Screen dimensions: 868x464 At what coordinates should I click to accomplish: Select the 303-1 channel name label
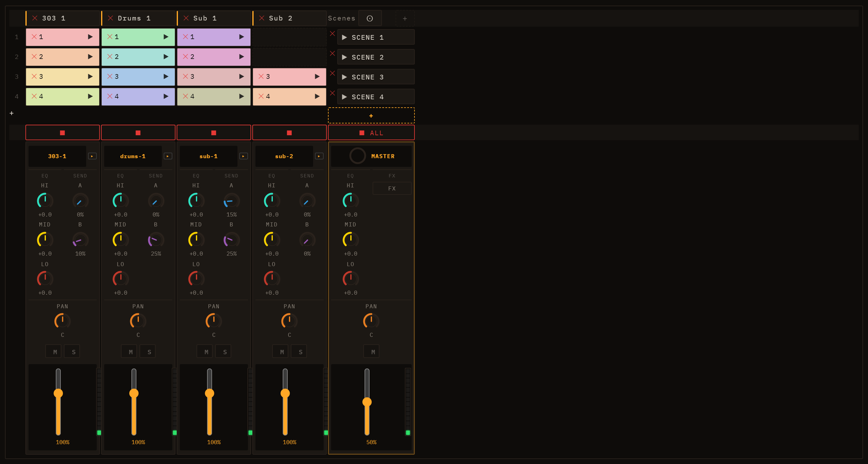57,156
